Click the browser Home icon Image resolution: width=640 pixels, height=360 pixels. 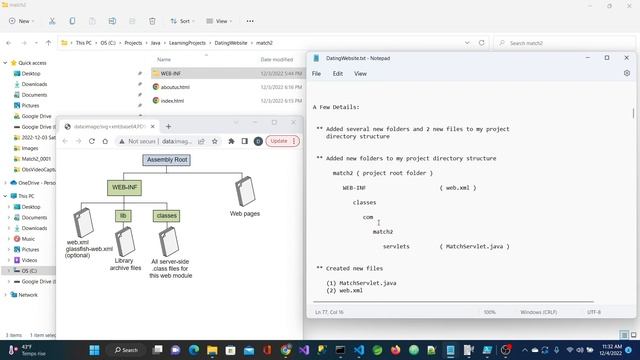coord(105,141)
